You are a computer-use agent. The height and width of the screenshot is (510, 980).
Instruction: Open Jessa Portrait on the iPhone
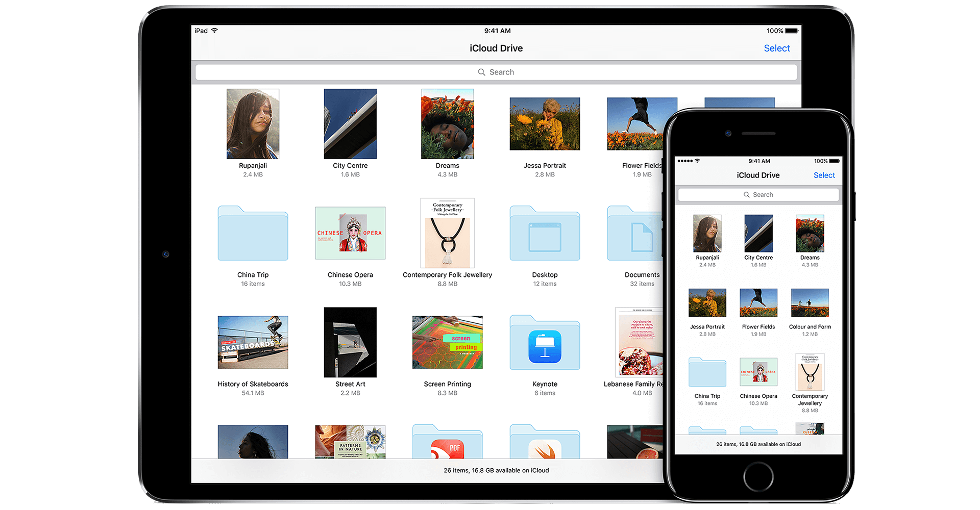[707, 303]
